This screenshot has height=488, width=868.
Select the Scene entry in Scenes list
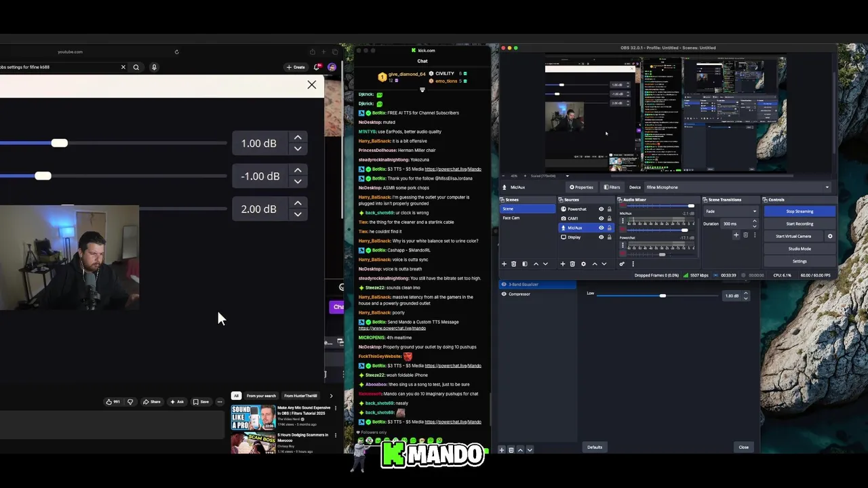(x=528, y=209)
